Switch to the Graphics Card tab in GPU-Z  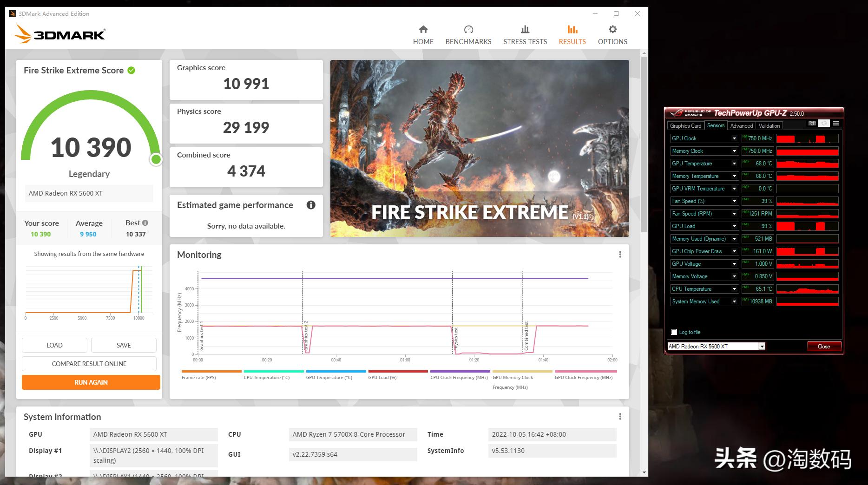coord(685,126)
